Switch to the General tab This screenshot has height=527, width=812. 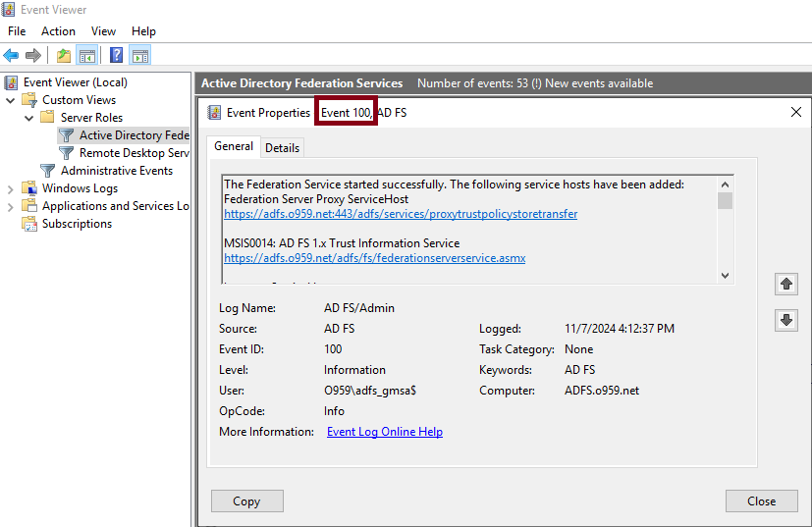[234, 146]
